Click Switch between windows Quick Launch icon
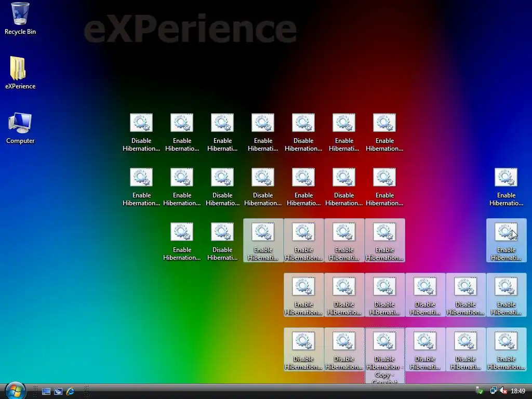532x399 pixels. [x=58, y=392]
